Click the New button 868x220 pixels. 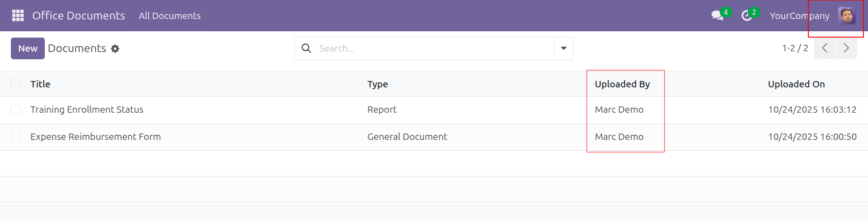click(28, 48)
